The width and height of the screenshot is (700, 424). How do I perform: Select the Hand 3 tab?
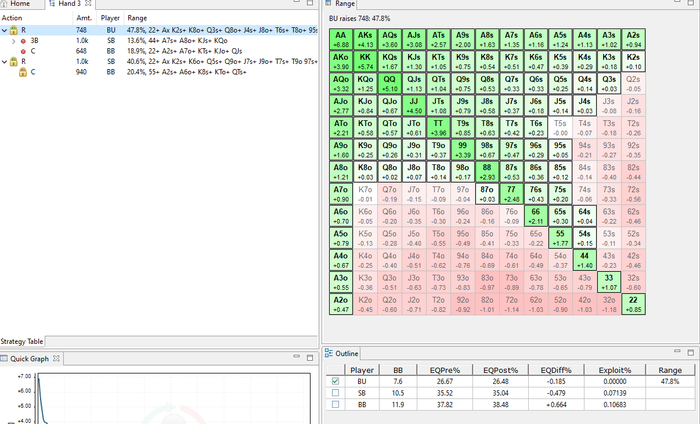pos(69,4)
